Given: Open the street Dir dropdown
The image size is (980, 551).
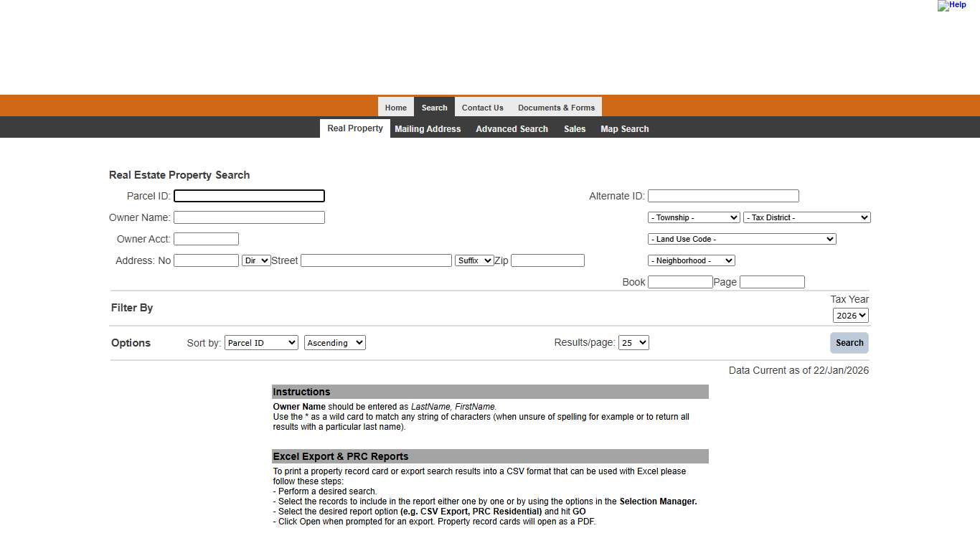Looking at the screenshot, I should click(255, 260).
